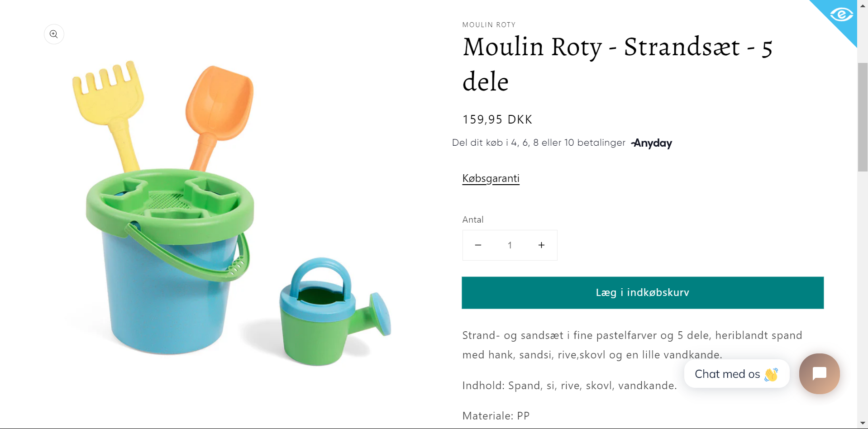Image resolution: width=868 pixels, height=429 pixels.
Task: Click the 159,95 DKK price
Action: (497, 119)
